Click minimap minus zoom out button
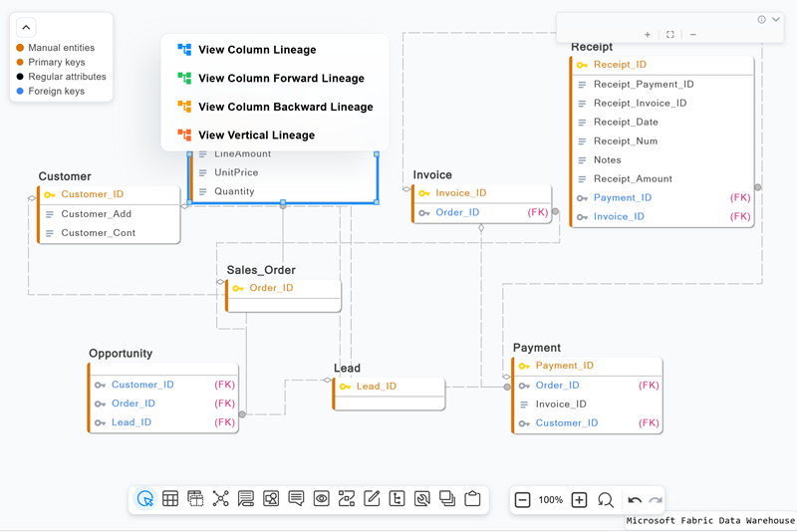This screenshot has height=532, width=797. (x=692, y=35)
